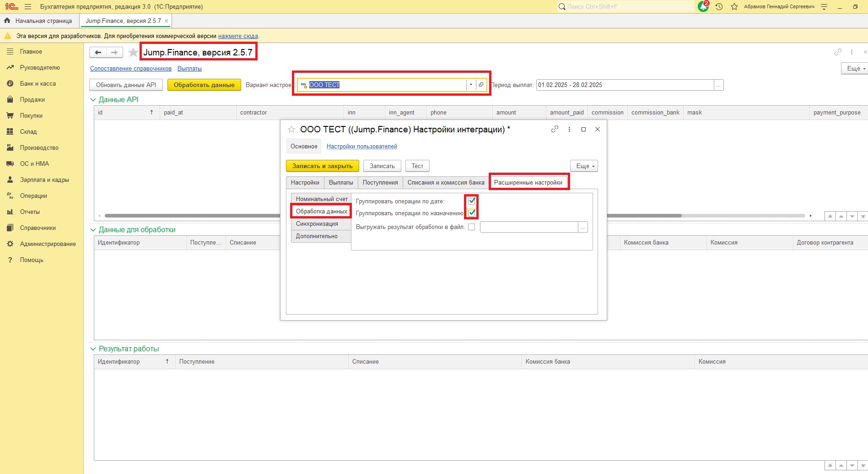Click the copy link icon in dialog
Screen dimensions: 868x474
pos(555,129)
